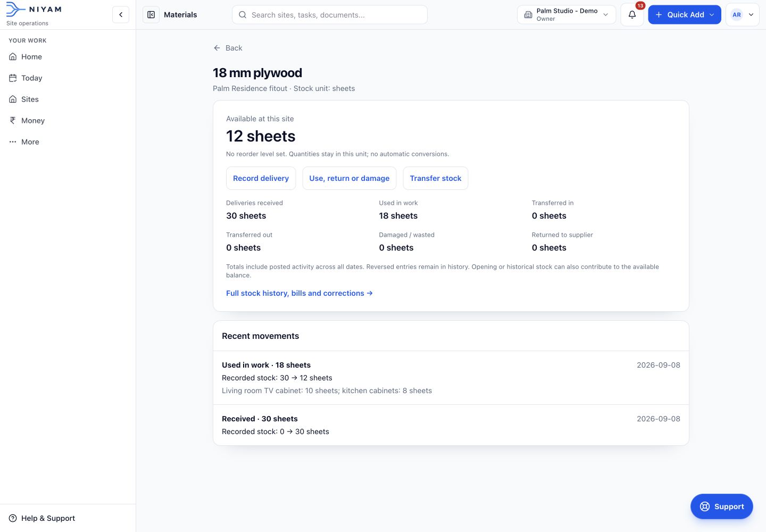This screenshot has height=532, width=766.
Task: Click the Living room TV cabinet note
Action: (327, 390)
